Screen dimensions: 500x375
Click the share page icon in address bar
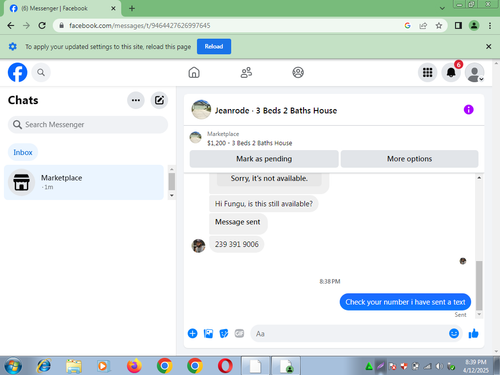coord(423,25)
